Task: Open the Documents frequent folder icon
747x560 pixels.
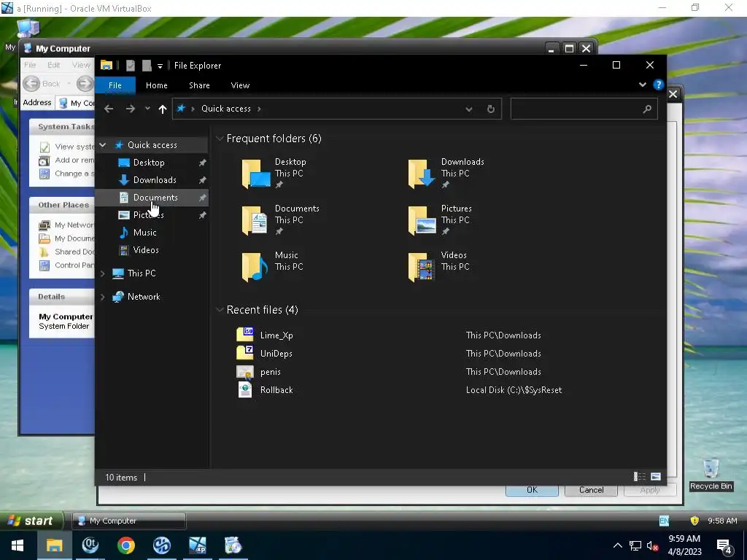Action: click(255, 220)
